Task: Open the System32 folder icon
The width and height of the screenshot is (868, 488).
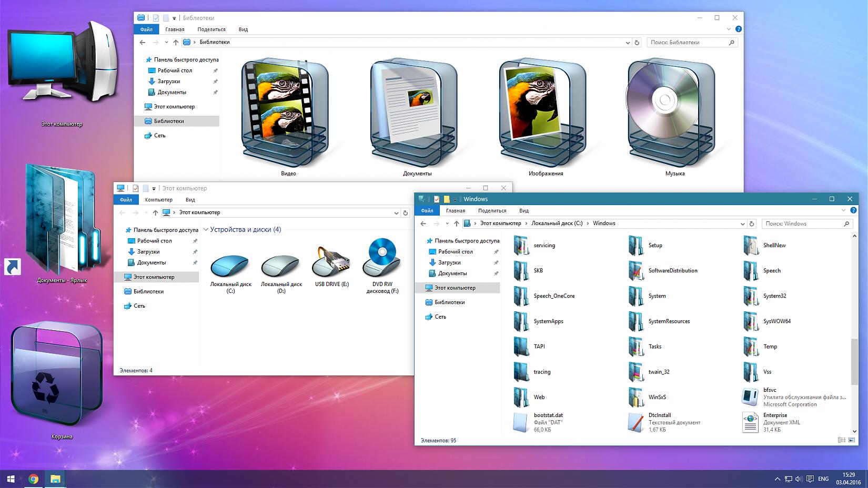Action: (751, 296)
